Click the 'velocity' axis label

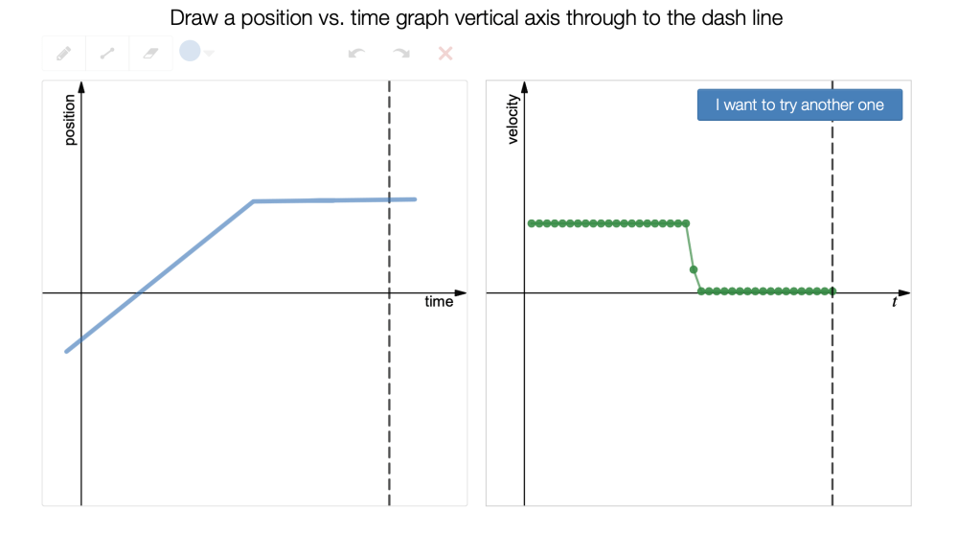513,121
